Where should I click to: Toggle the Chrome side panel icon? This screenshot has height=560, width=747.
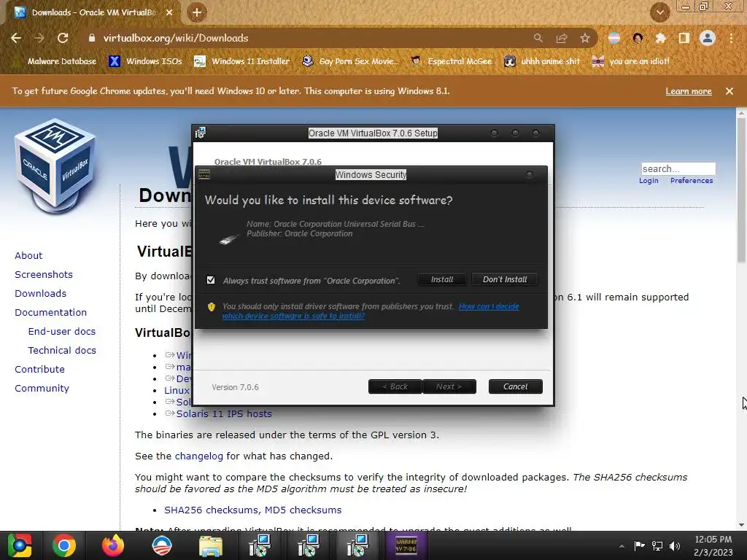click(684, 38)
